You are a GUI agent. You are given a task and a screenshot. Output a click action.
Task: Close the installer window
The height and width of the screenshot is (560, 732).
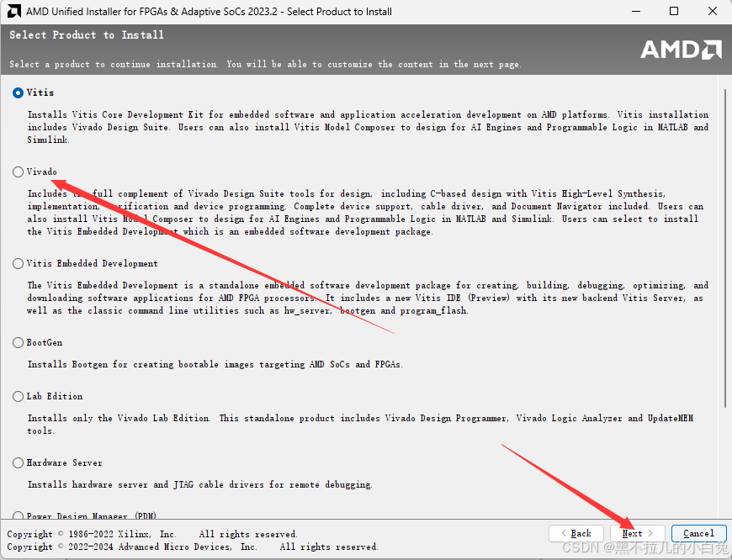pyautogui.click(x=713, y=11)
